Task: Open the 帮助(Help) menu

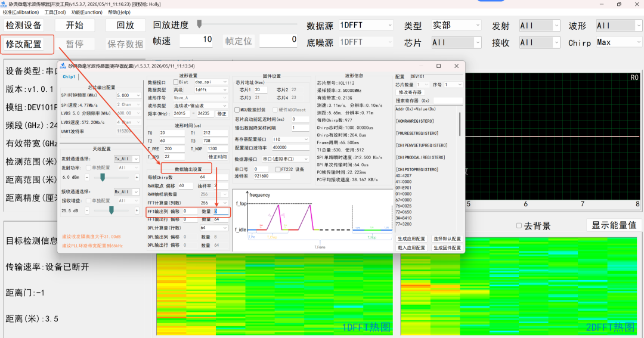Action: (x=119, y=13)
